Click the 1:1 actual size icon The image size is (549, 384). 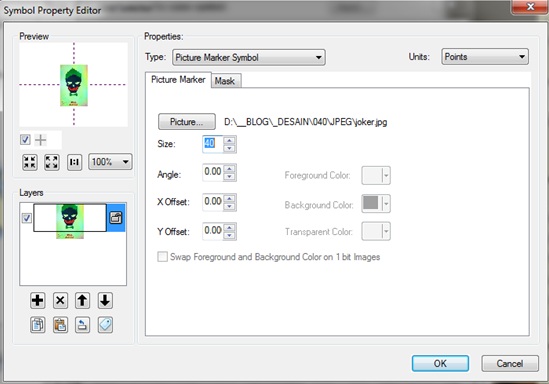74,162
